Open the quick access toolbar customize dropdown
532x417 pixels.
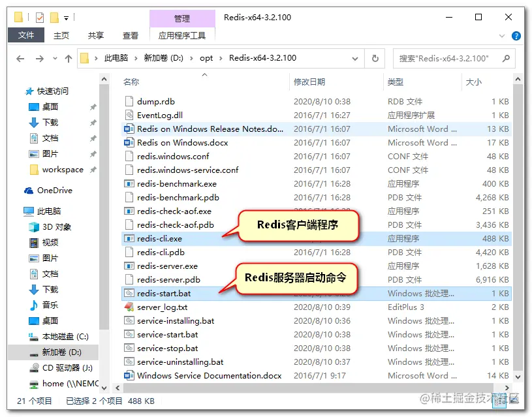[66, 18]
